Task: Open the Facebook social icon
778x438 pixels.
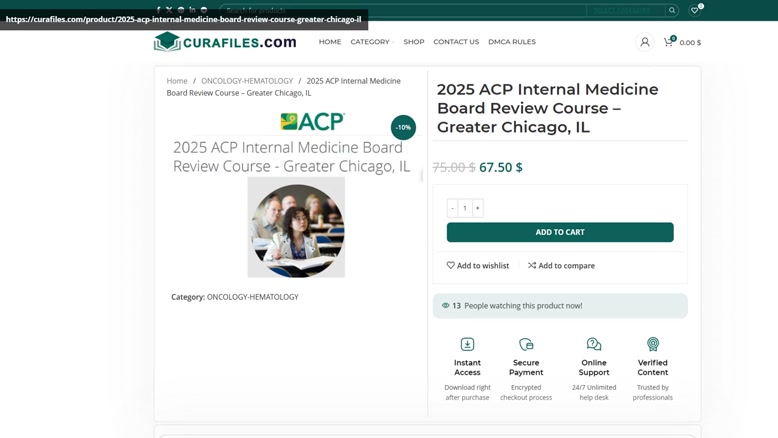Action: 158,10
